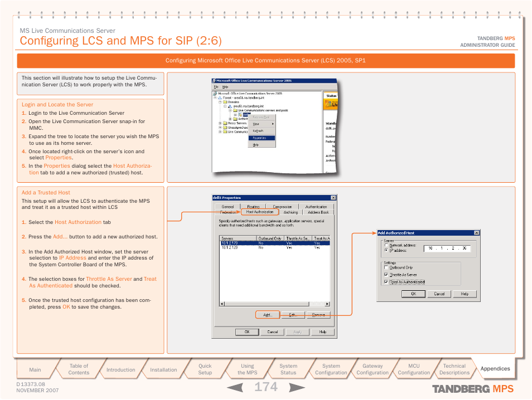The image size is (532, 400).
Task: Close the dell5 Properties dialog
Action: tap(333, 197)
